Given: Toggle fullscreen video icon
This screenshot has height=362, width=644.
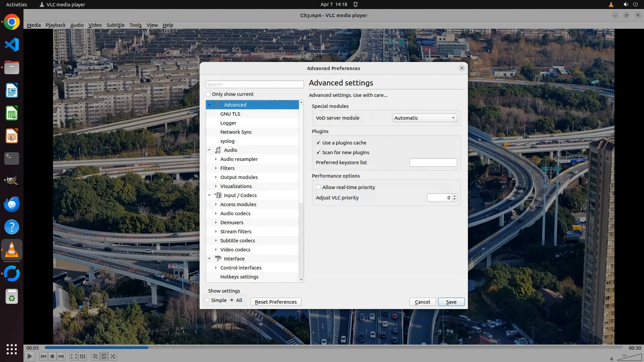Looking at the screenshot, I should tap(73, 356).
